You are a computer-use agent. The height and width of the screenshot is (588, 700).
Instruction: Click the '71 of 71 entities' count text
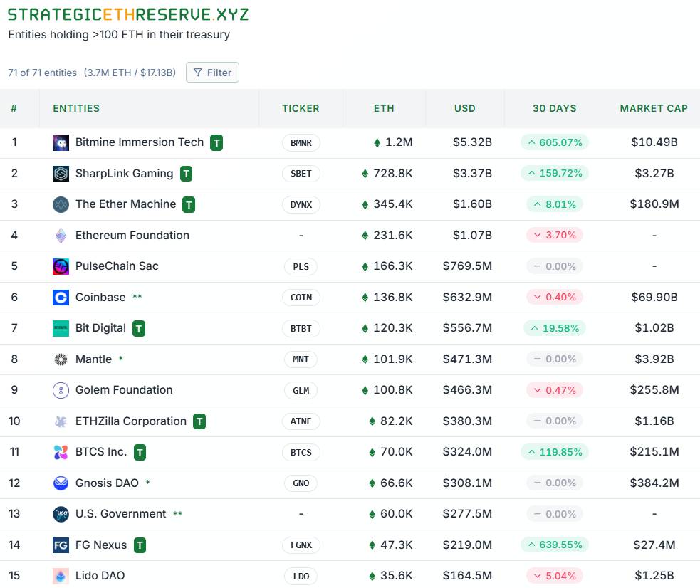(43, 73)
